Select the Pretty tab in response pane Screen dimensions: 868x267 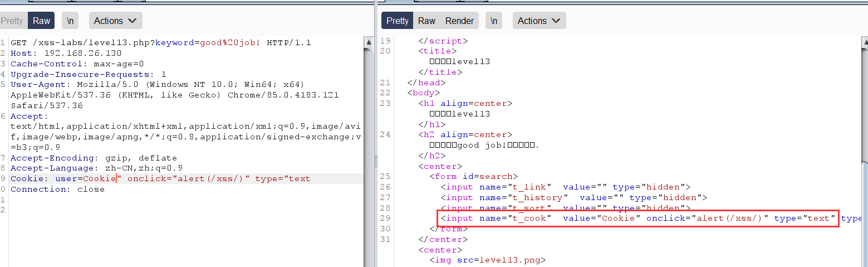398,21
